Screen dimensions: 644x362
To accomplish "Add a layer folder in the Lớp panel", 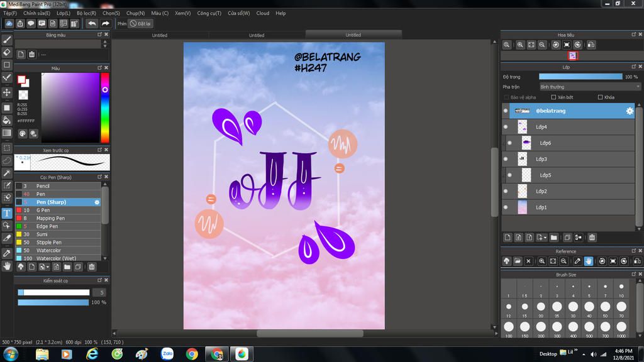I will (553, 237).
